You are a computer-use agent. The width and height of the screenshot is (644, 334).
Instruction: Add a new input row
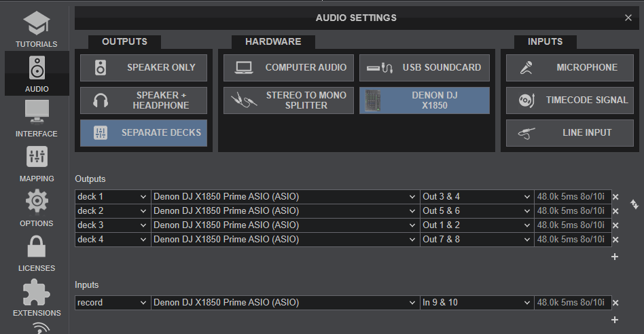pyautogui.click(x=615, y=320)
